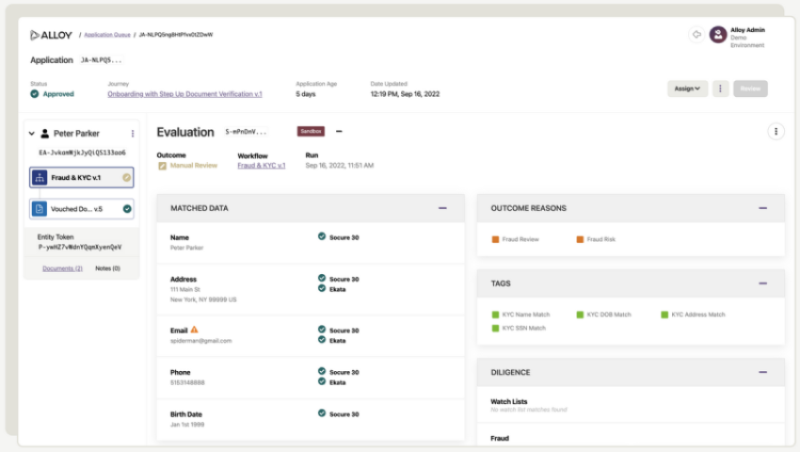Viewport: 800px width, 452px height.
Task: Click the Ekata check icon in Address row
Action: pos(322,288)
